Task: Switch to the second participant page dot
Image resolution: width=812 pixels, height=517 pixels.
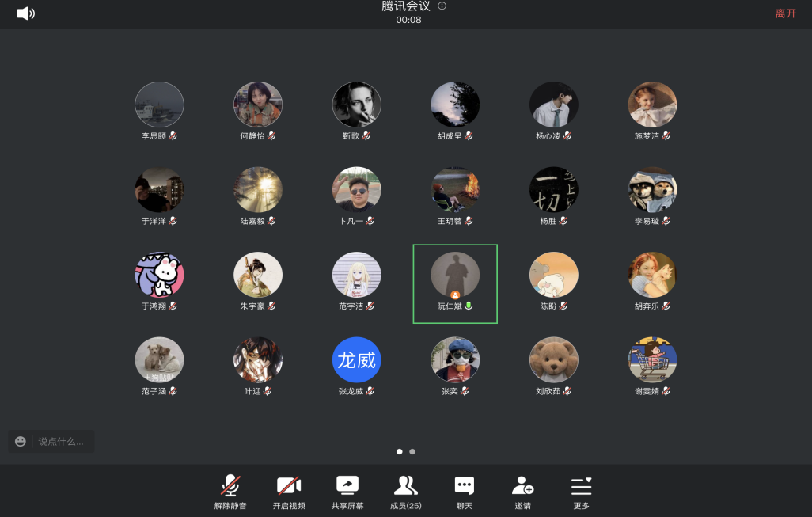Action: tap(412, 451)
